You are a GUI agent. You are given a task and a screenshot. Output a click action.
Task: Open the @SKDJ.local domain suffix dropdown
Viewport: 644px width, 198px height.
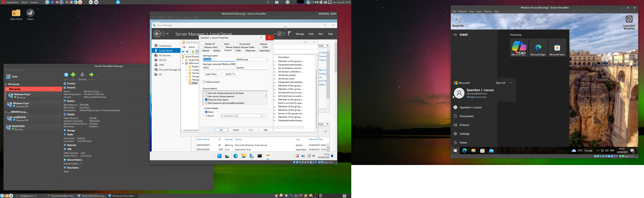click(266, 60)
